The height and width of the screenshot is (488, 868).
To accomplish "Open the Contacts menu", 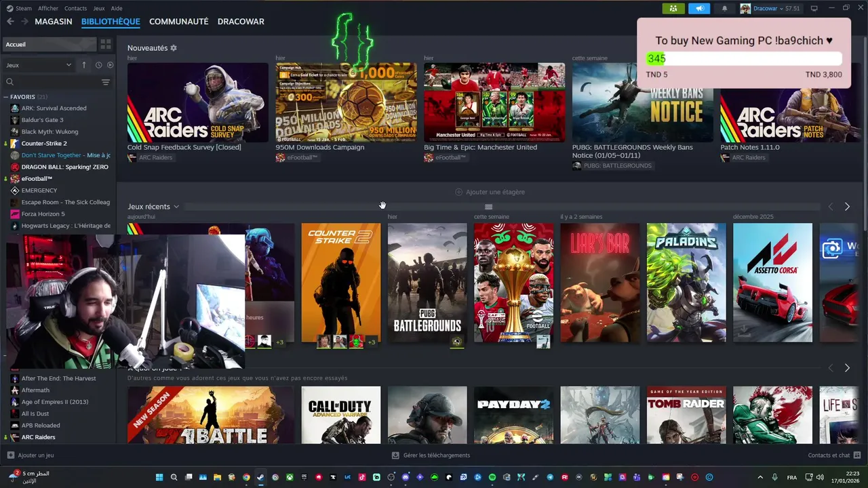I will tap(75, 9).
